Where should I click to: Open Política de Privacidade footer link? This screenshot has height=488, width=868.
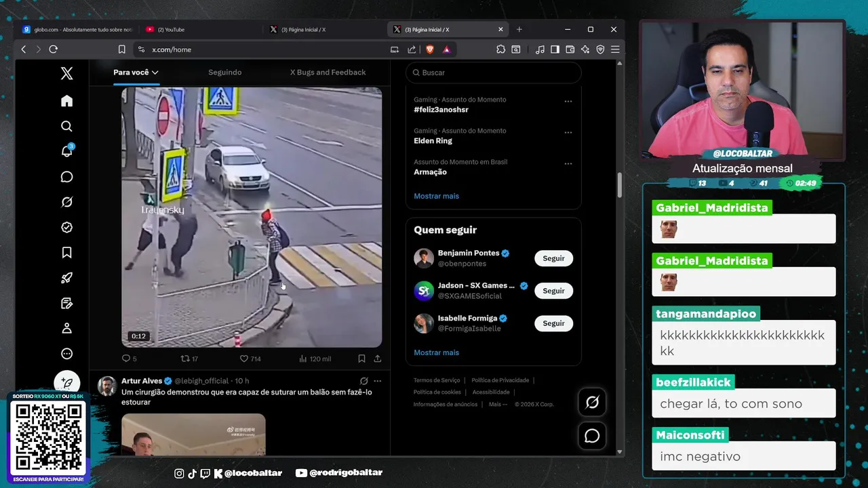[x=500, y=381]
